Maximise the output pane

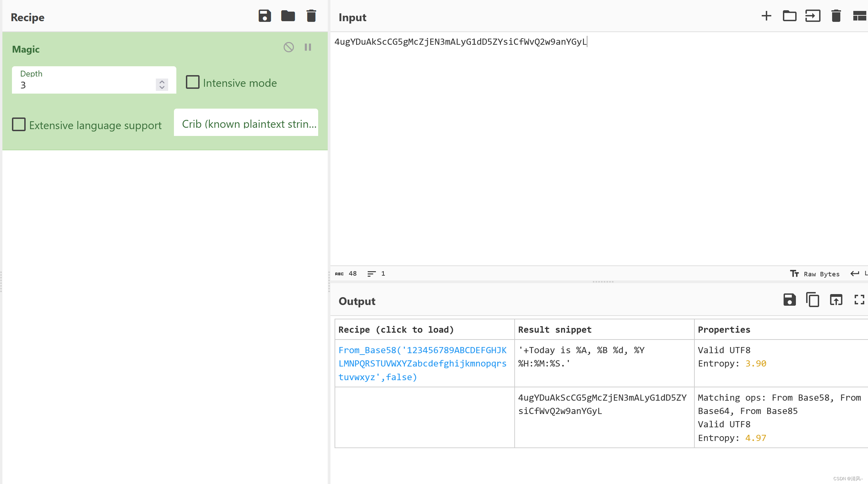tap(859, 300)
